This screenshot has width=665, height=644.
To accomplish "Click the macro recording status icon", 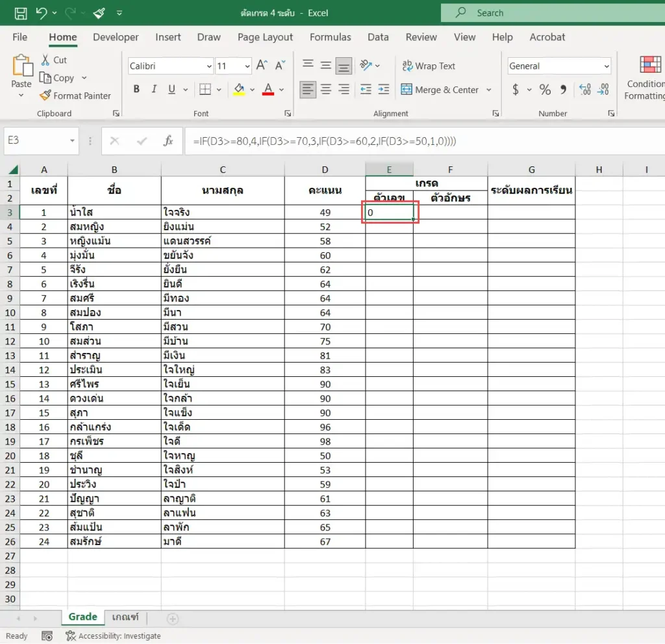I will [x=47, y=636].
